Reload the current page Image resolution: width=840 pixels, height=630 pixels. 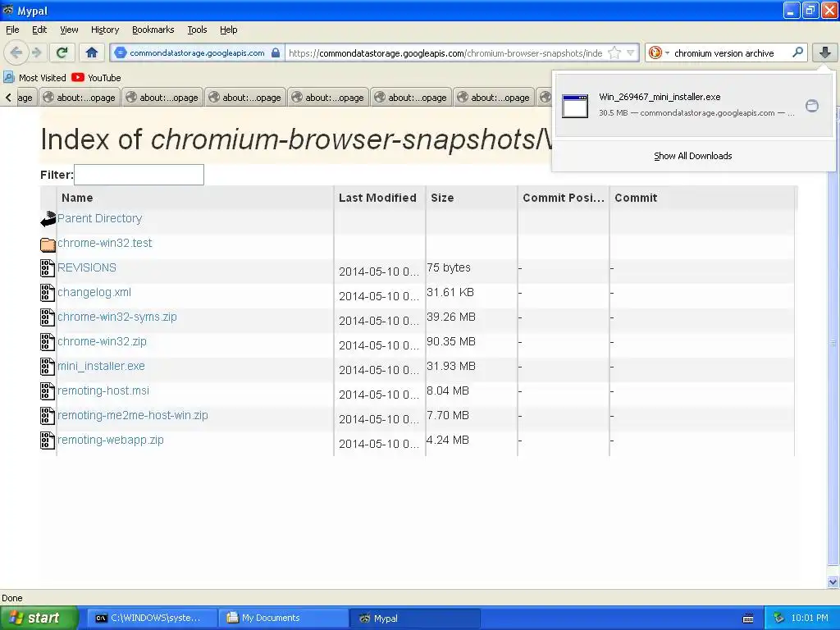click(x=62, y=52)
